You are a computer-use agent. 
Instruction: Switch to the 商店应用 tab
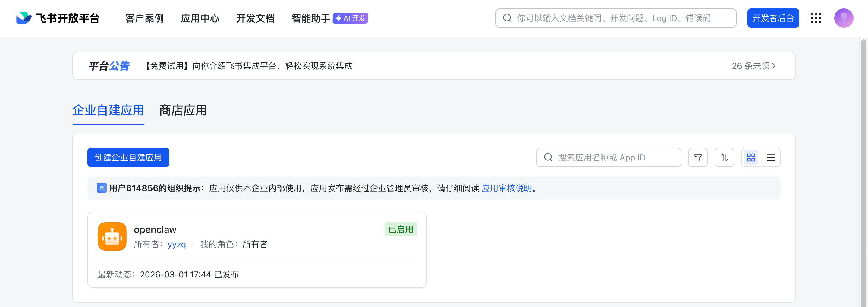(x=183, y=110)
